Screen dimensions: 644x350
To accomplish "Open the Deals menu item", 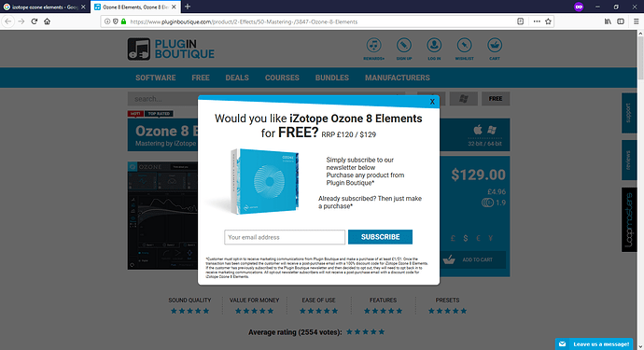I will click(x=237, y=77).
